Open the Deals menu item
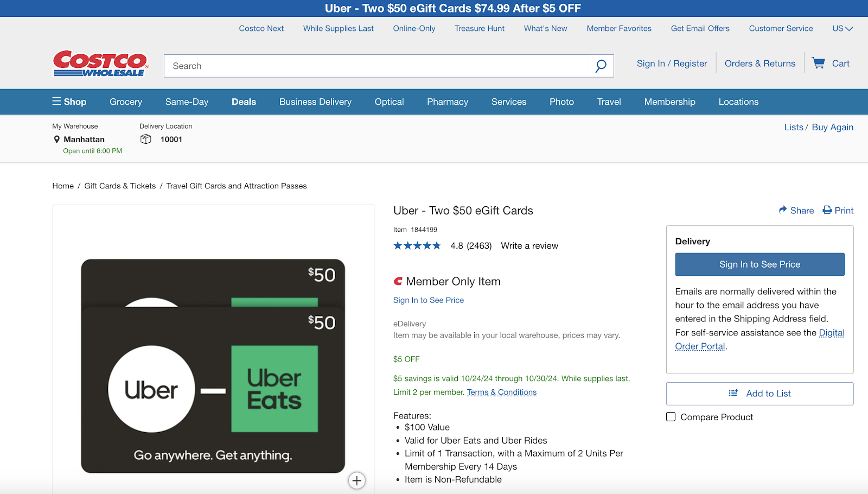Viewport: 868px width, 494px height. tap(244, 102)
